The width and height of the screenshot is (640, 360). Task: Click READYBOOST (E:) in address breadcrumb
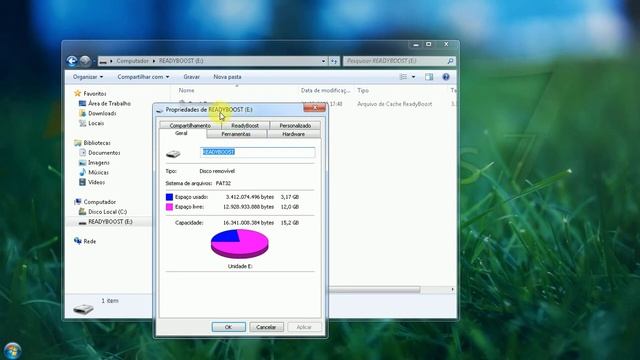[x=181, y=61]
